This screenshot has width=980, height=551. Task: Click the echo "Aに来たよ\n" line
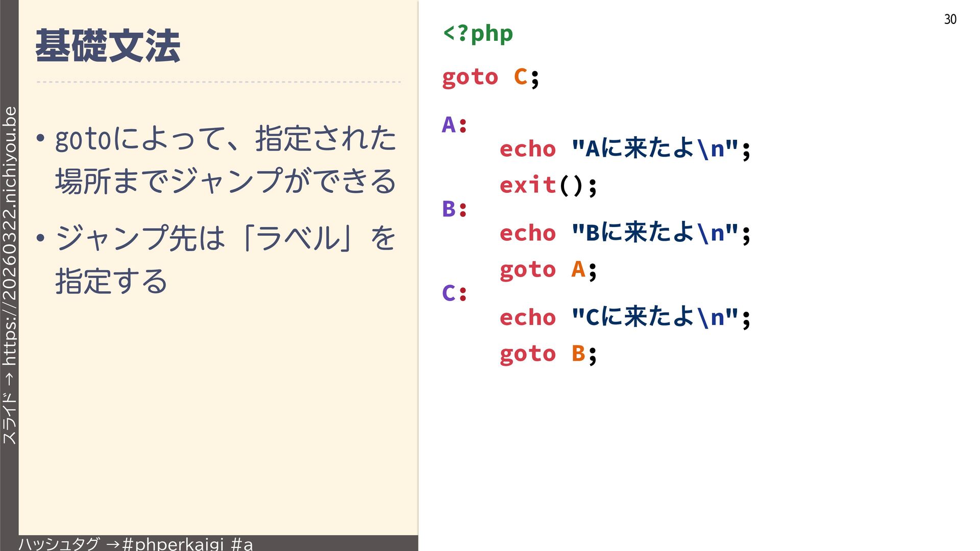click(624, 149)
